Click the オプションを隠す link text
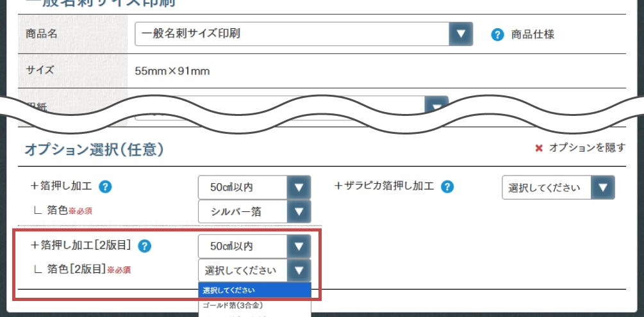 pyautogui.click(x=587, y=148)
